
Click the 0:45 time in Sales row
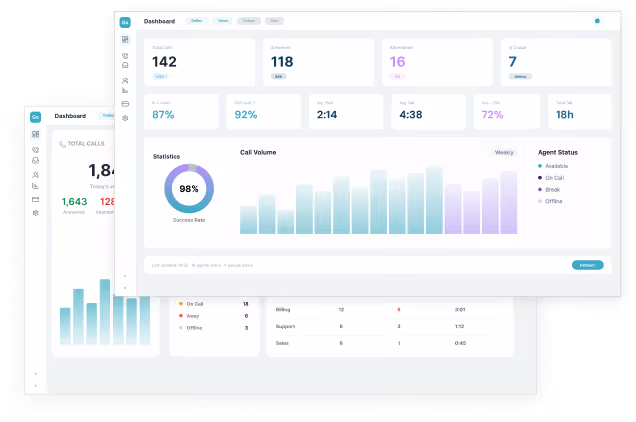[460, 343]
